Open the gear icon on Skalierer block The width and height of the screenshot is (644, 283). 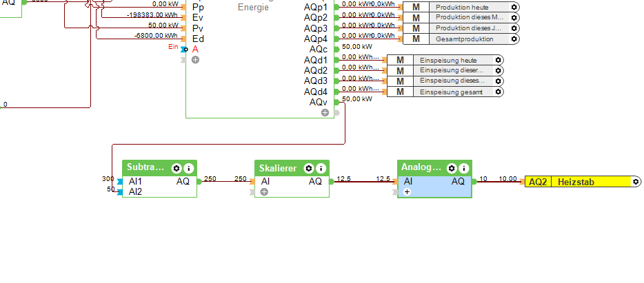[309, 168]
